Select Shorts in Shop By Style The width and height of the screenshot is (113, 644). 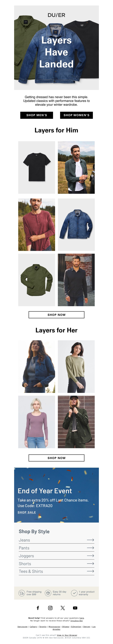click(56, 563)
